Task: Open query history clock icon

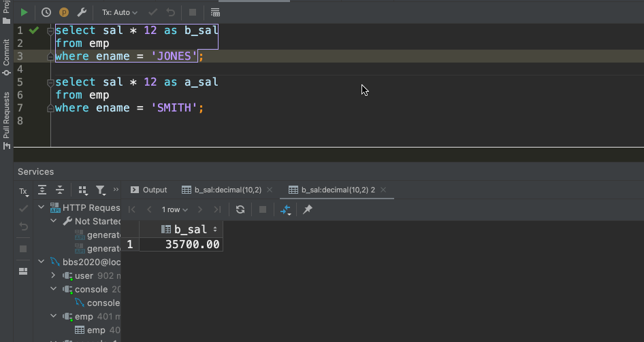Action: point(46,12)
